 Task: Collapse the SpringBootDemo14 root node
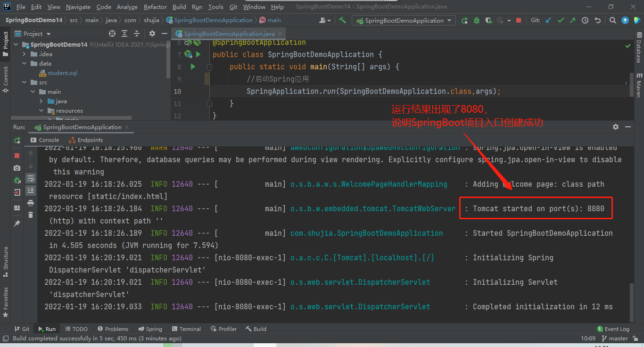[17, 45]
